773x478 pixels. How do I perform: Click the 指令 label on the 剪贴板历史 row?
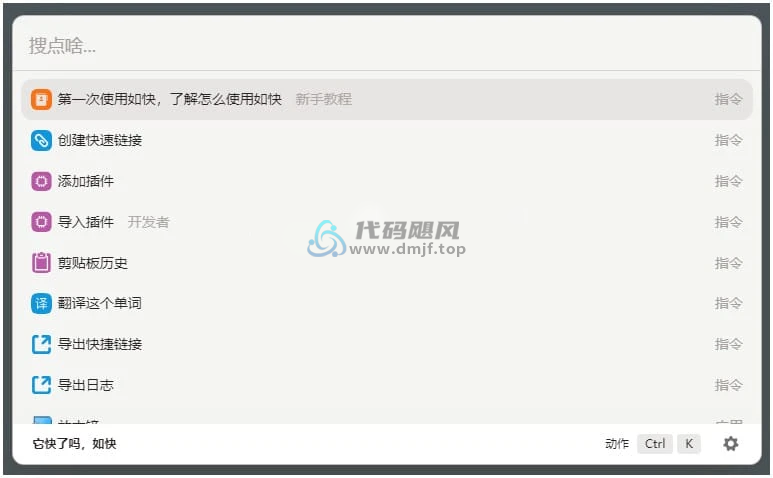point(728,263)
